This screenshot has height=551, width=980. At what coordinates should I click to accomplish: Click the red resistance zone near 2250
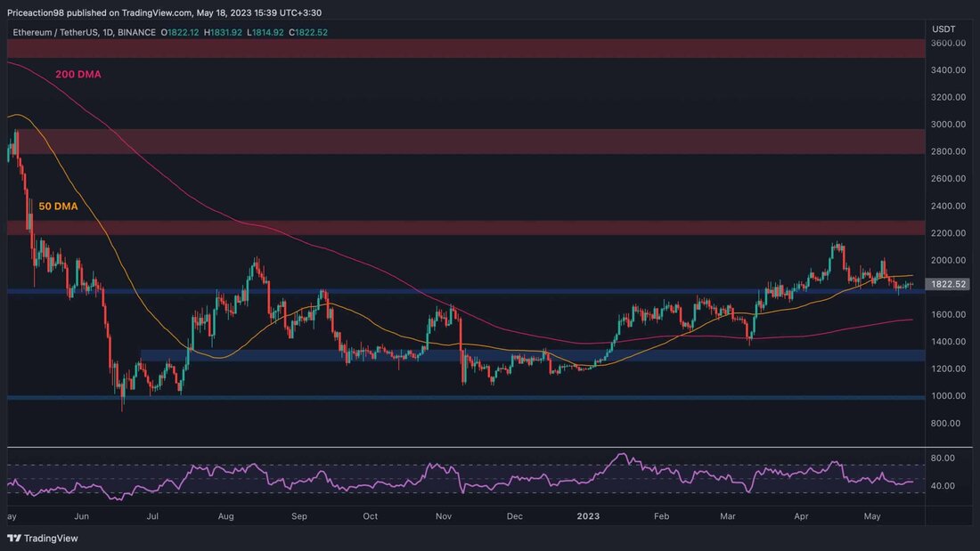466,228
